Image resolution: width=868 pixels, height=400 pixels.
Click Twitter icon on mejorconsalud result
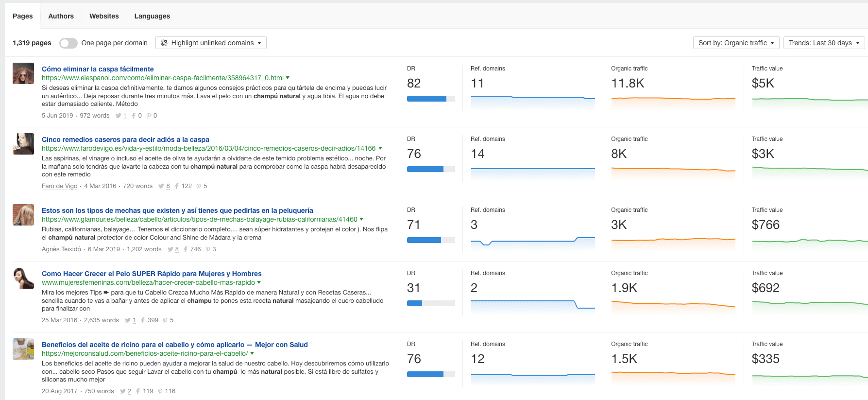coord(122,391)
